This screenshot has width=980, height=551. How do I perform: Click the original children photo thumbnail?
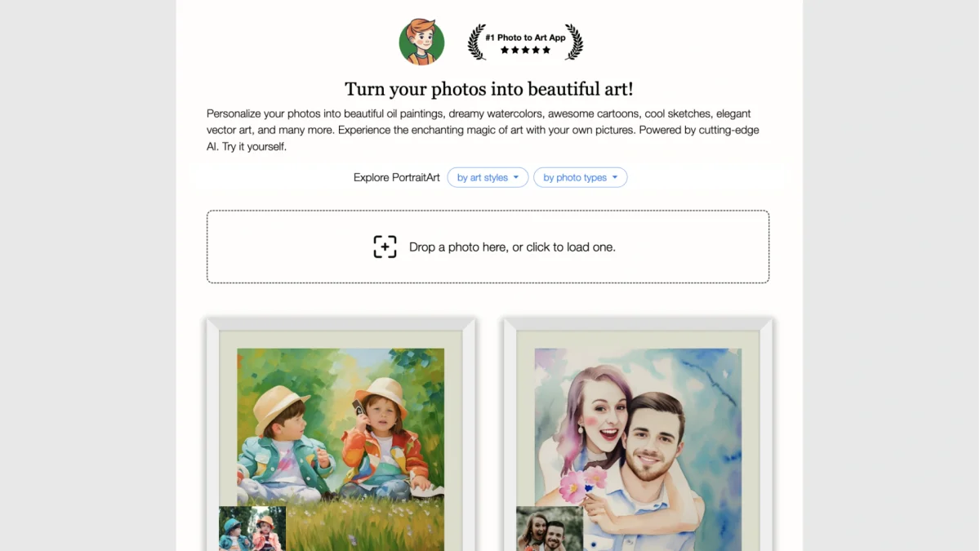[252, 529]
